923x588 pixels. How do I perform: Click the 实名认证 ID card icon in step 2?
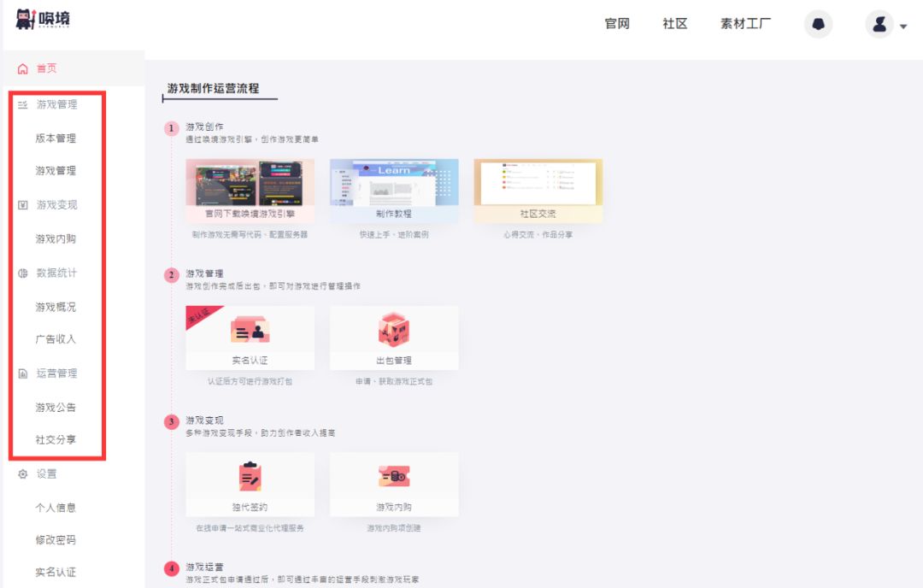click(x=250, y=329)
